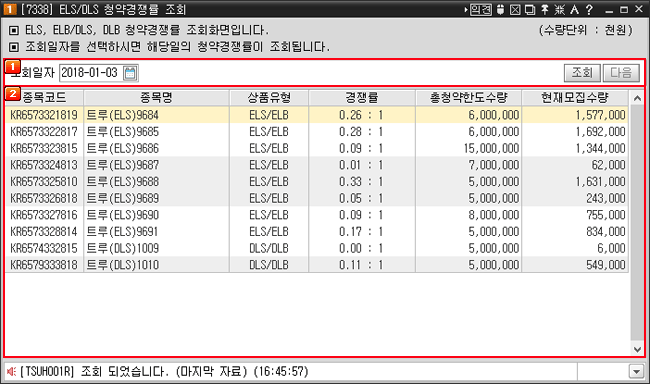650x384 pixels.
Task: Open help with the question mark icon
Action: coord(589,10)
